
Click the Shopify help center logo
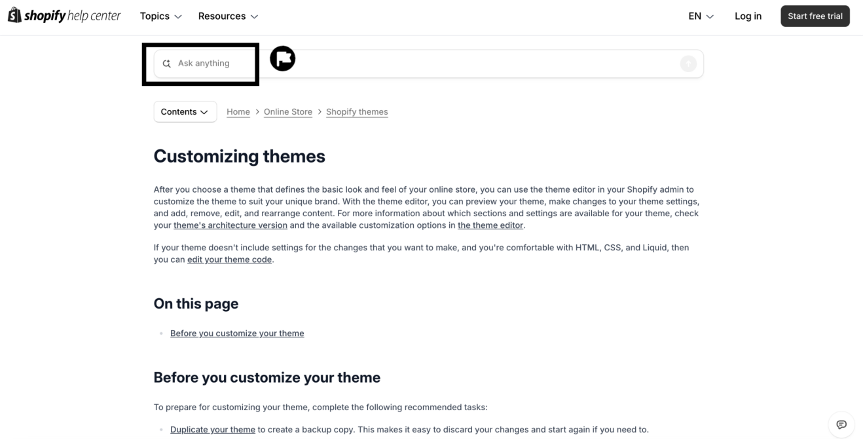click(x=64, y=16)
